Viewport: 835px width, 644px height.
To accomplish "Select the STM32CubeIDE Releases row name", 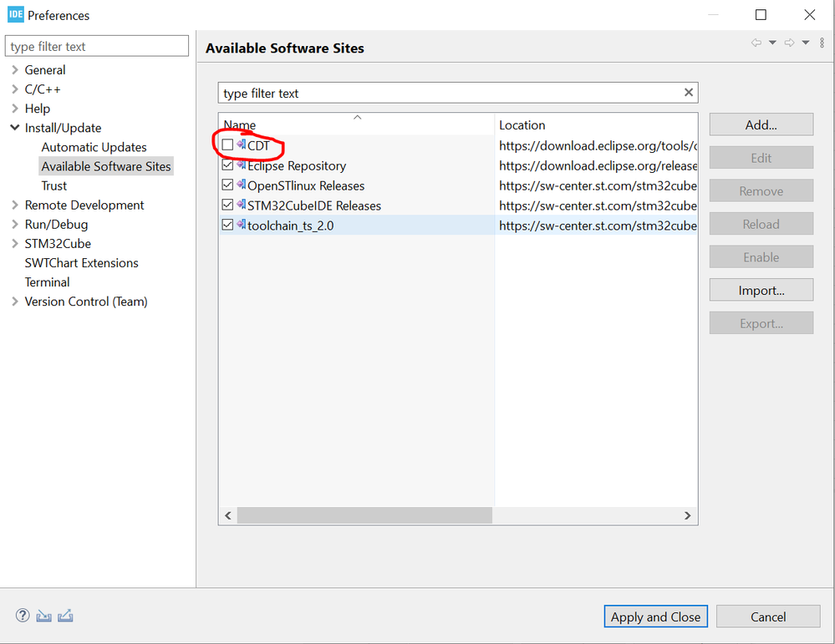I will tap(314, 206).
